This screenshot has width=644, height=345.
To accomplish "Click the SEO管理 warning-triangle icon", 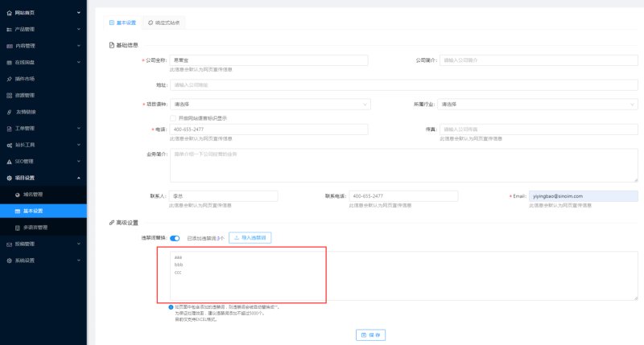I will [9, 161].
